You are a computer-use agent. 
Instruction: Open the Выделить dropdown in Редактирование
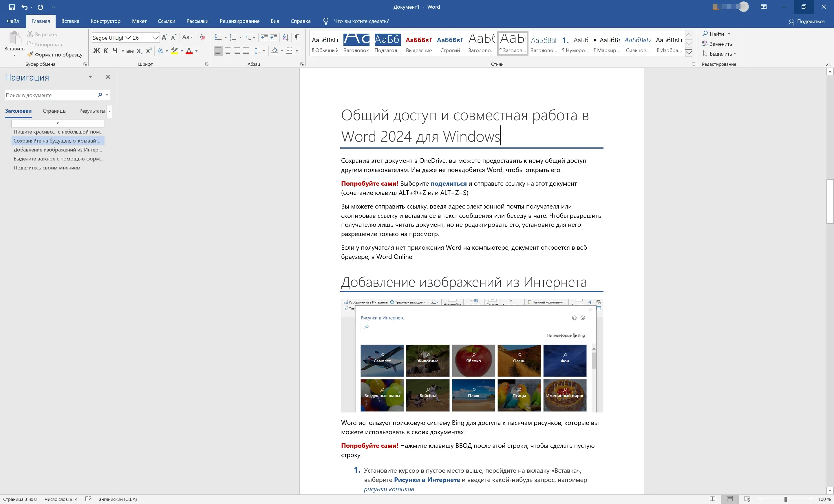[x=720, y=54]
